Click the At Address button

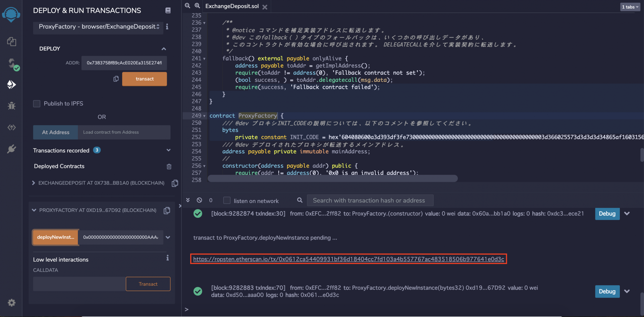(x=56, y=132)
